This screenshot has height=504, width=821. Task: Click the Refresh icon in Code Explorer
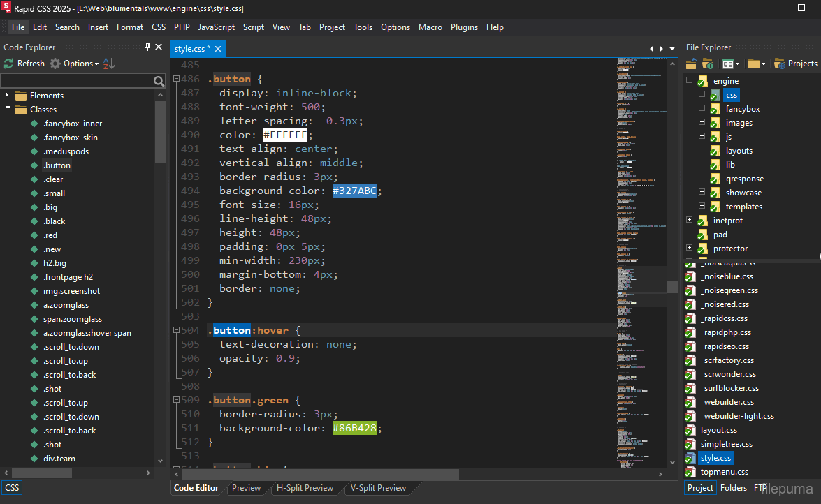[9, 64]
